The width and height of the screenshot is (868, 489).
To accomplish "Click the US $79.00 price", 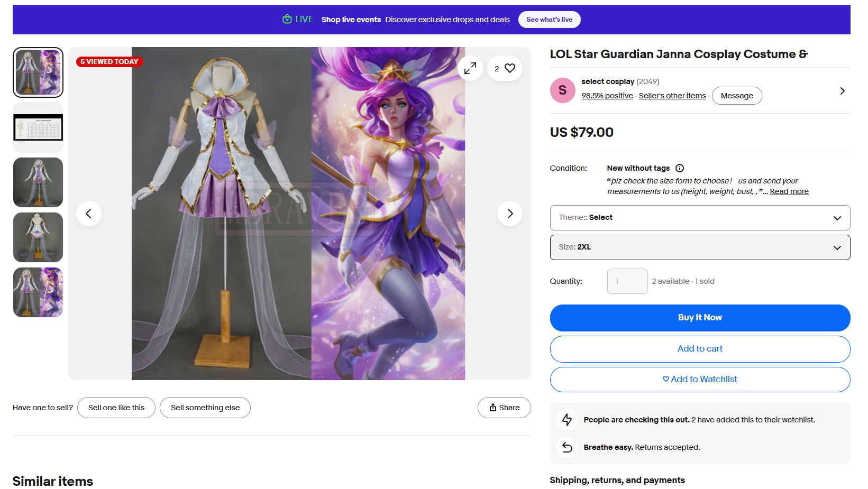I will 582,132.
